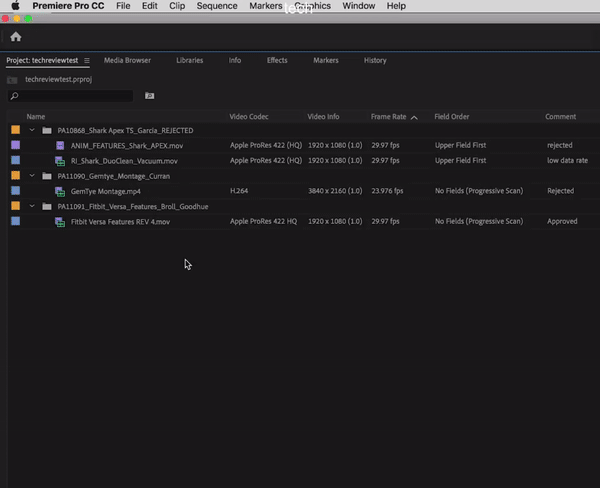Image resolution: width=600 pixels, height=488 pixels.
Task: Switch to the Media Browser tab
Action: coord(127,60)
